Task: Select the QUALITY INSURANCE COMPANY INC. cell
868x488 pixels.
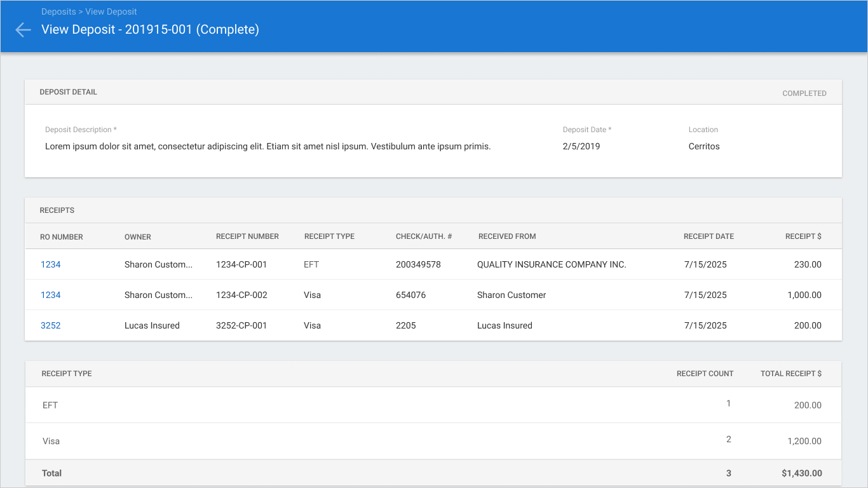Action: tap(552, 264)
